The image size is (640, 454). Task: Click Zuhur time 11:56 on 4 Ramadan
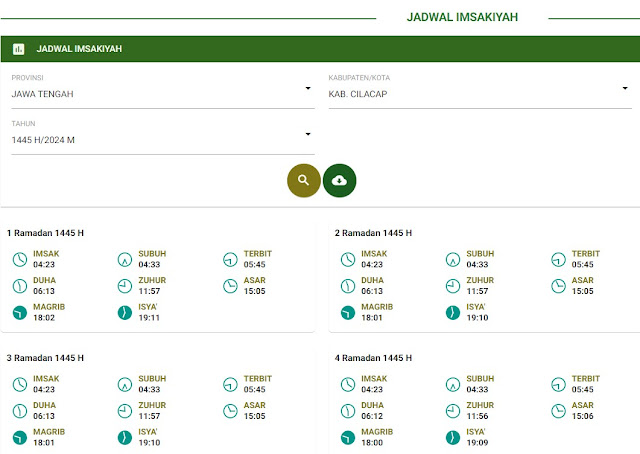(x=477, y=416)
